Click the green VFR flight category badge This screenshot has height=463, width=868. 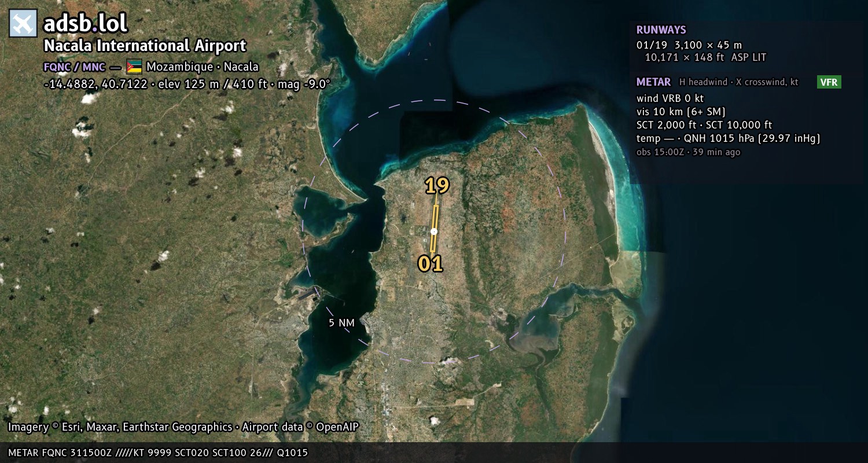coord(829,82)
